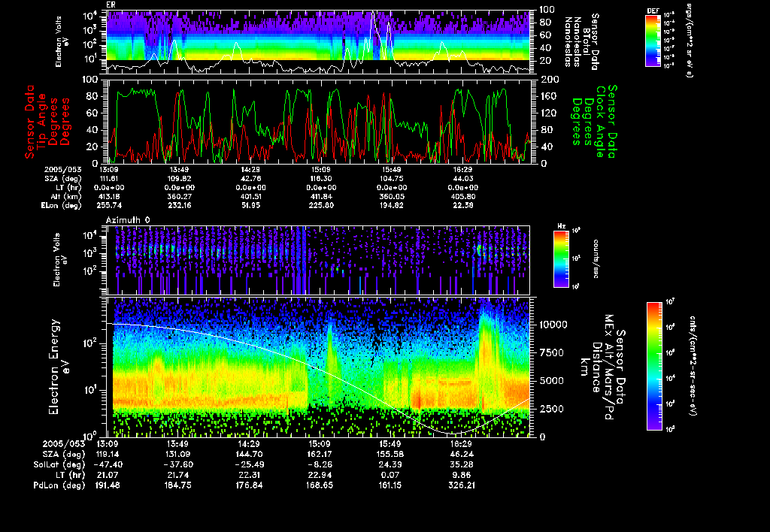Click SZA value 44.03

tap(462, 179)
